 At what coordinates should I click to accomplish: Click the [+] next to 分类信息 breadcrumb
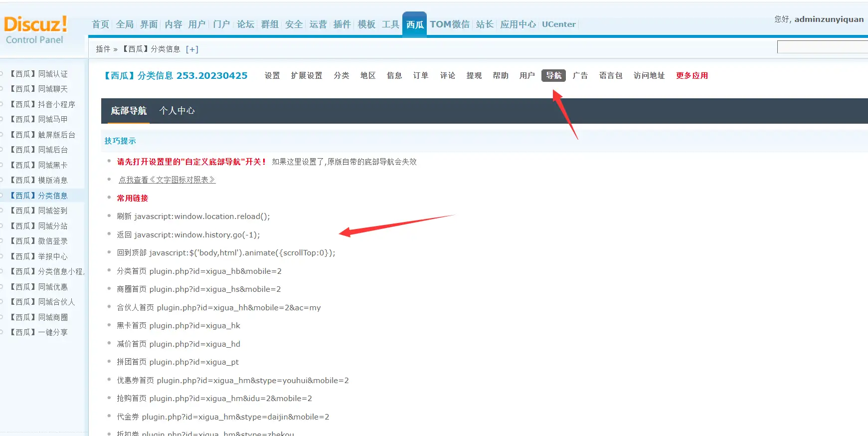(192, 49)
